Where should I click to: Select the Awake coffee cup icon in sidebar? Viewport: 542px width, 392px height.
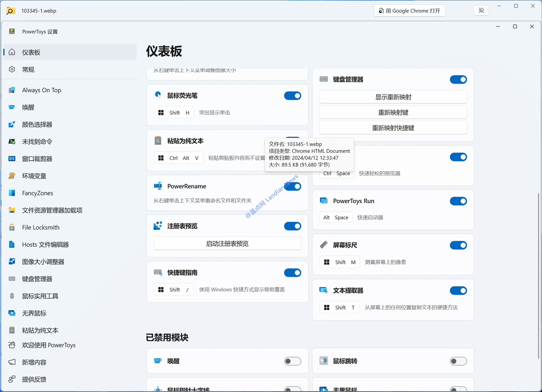[x=12, y=108]
